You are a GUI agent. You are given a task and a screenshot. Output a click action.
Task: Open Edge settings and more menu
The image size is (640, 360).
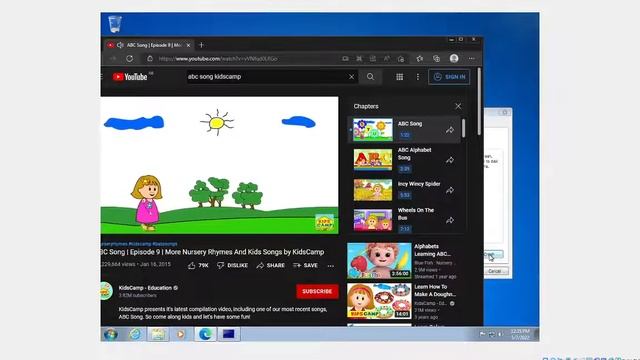[471, 58]
